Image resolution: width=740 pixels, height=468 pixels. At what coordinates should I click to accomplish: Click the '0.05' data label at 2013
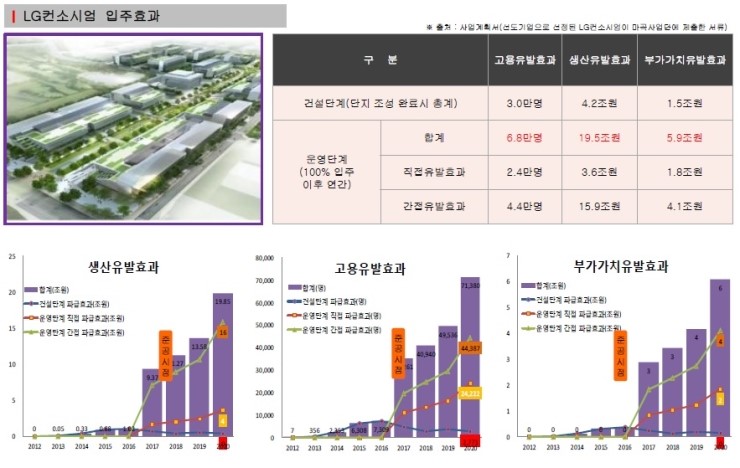coord(58,429)
